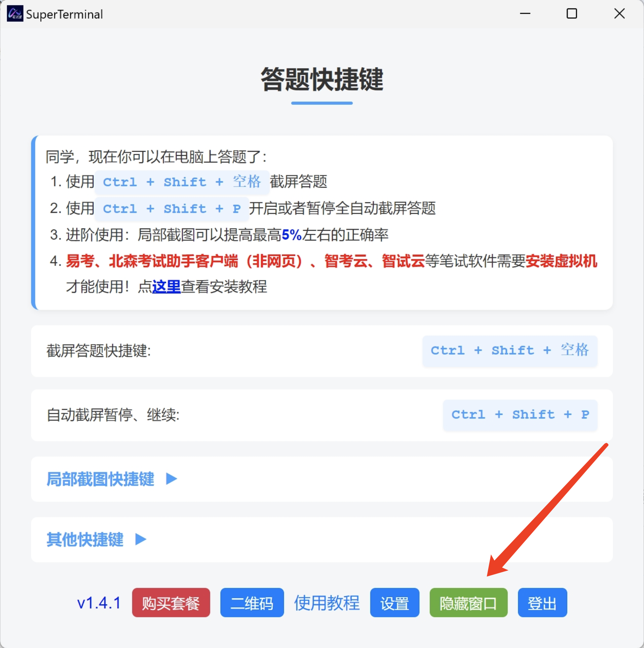
Task: Change the 自动截屏暂停、继续 shortcut field
Action: [520, 415]
